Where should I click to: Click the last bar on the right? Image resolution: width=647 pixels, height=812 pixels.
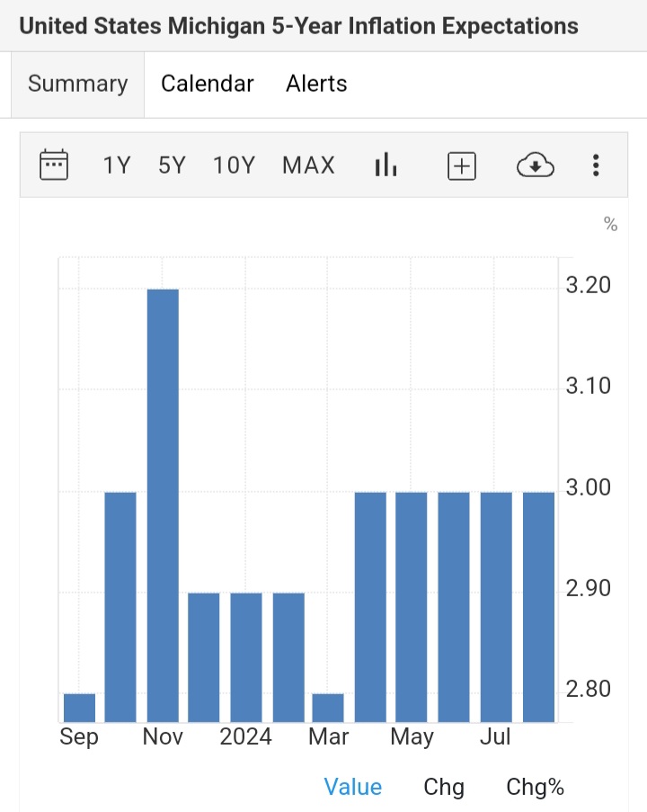point(538,607)
